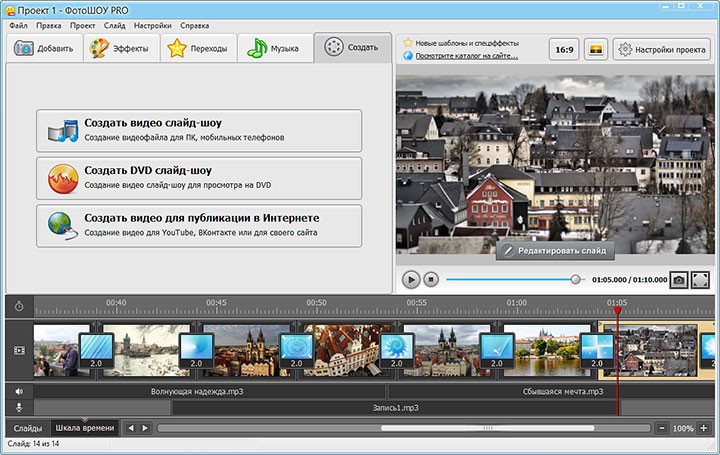This screenshot has width=720, height=455.
Task: Click Редактировать слайд button on preview
Action: [x=555, y=249]
